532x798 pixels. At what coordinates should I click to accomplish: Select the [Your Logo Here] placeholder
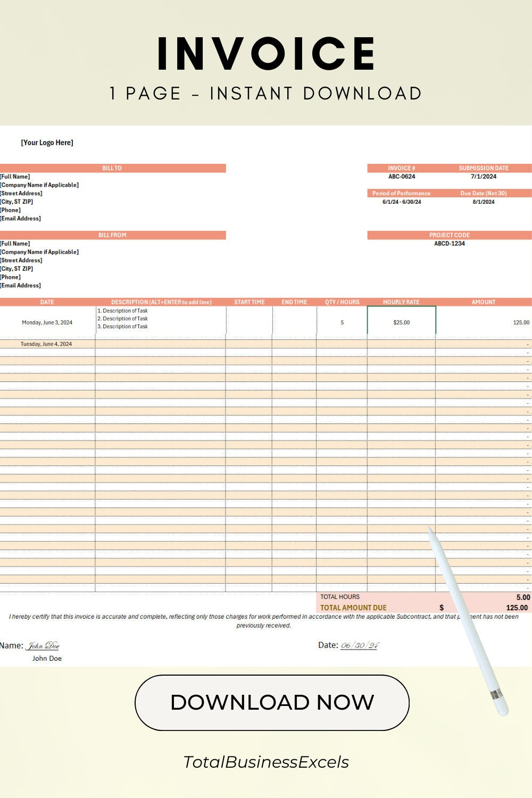point(47,143)
